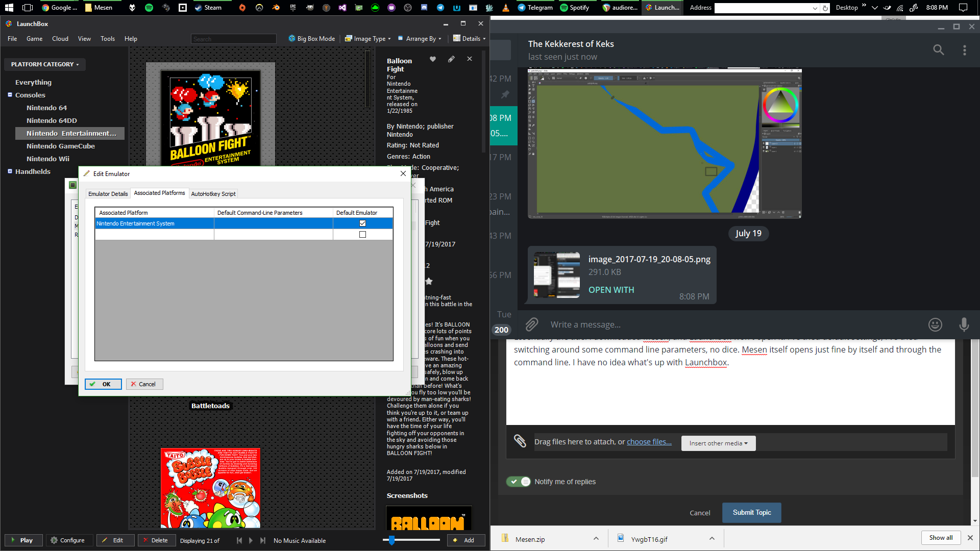Click Cancel next to Submit Topic
980x551 pixels.
(x=700, y=513)
